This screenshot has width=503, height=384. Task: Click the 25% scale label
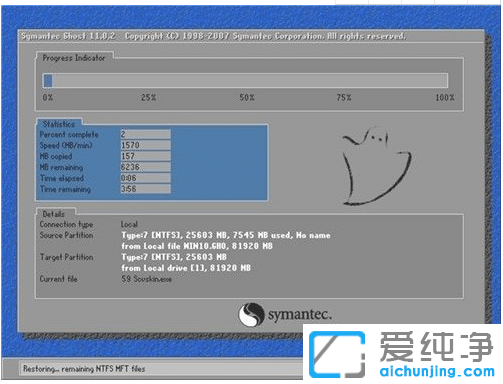click(148, 98)
